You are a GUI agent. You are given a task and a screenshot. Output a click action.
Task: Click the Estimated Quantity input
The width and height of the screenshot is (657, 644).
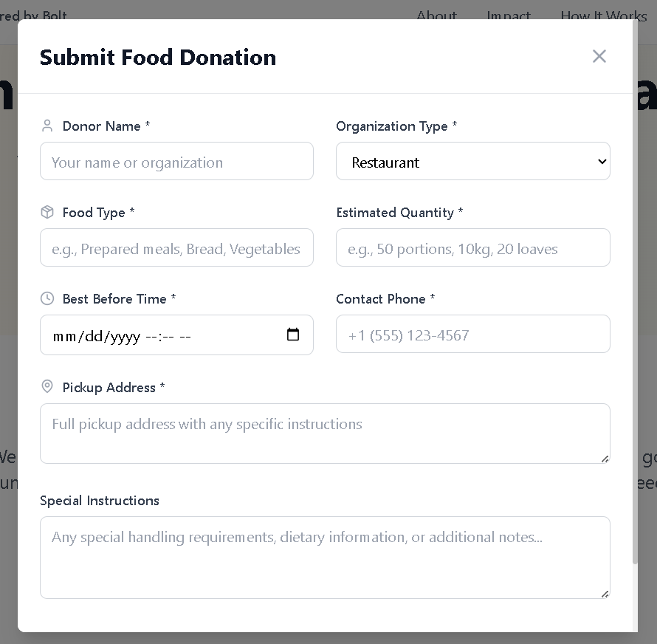(473, 247)
